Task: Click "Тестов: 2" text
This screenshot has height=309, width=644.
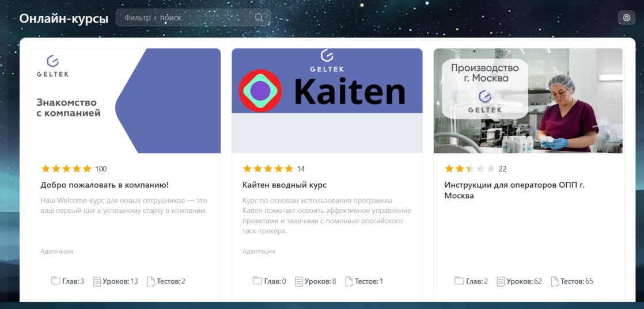Action: 171,281
